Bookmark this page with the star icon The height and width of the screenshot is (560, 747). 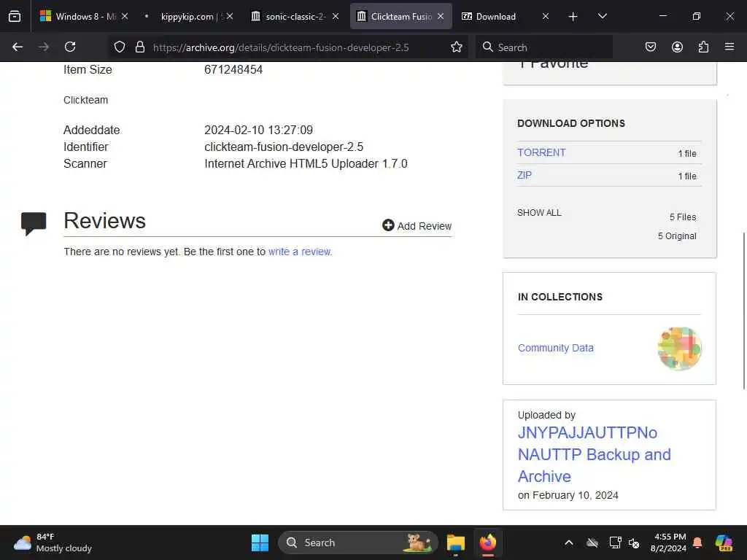pyautogui.click(x=457, y=47)
